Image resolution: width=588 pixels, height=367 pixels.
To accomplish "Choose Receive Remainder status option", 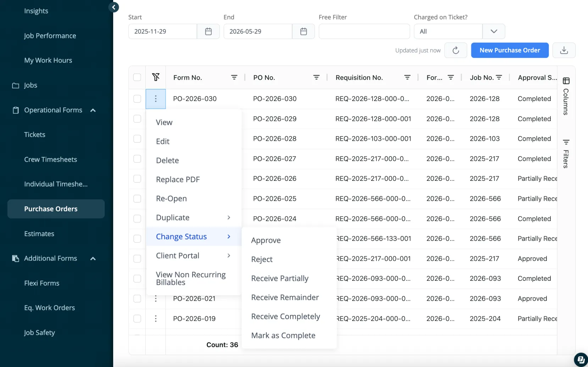I will [289, 298].
